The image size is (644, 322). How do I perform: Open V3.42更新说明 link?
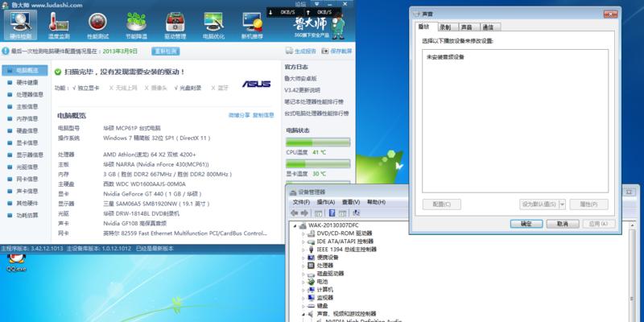303,90
